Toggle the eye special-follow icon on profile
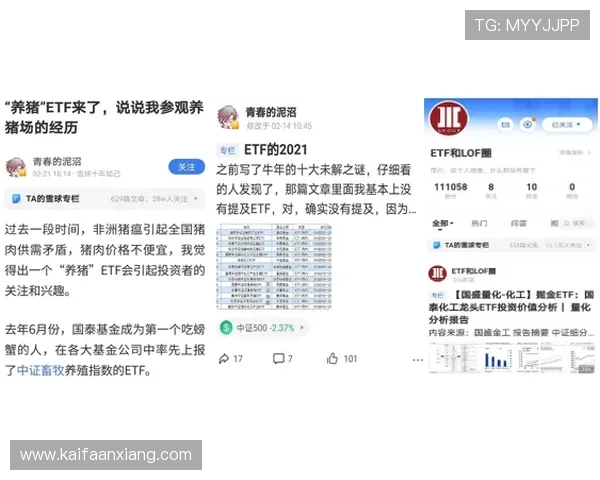This screenshot has width=600, height=480. 527,125
